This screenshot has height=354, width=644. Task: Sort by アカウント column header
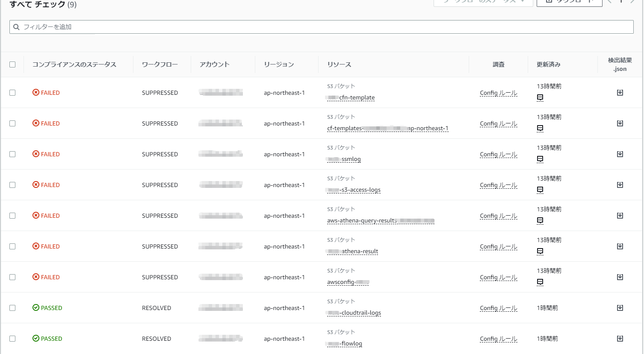[215, 64]
